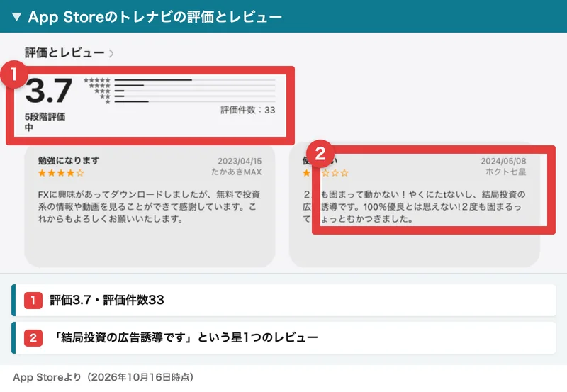Open the 評価とレビュー chevron arrow
Viewport: 567px width, 392px height.
(x=111, y=54)
